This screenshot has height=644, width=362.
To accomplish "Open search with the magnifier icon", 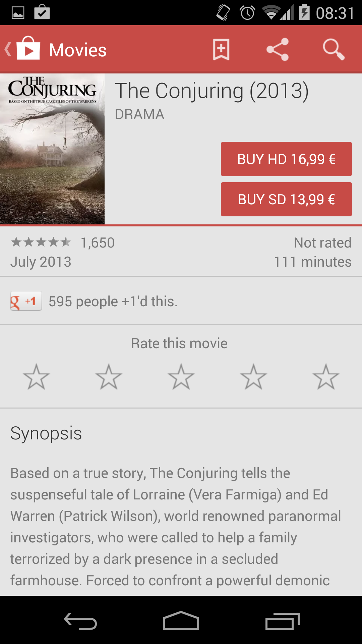I will (x=334, y=50).
